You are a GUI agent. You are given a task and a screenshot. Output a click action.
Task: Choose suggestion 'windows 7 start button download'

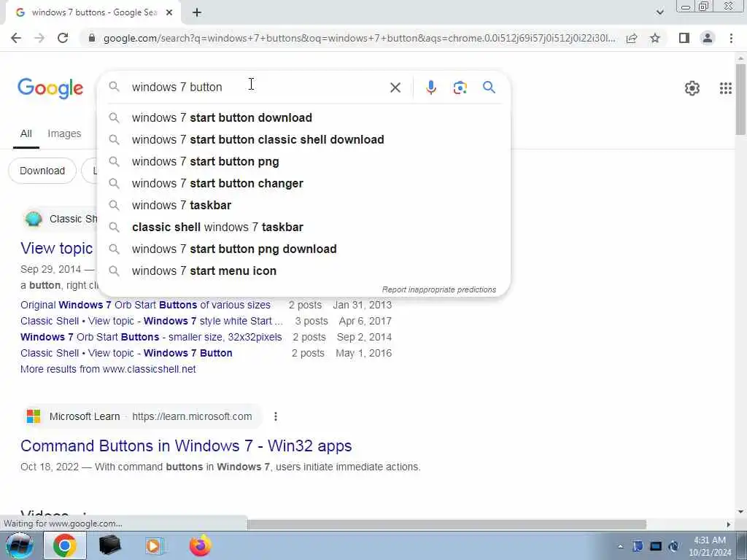pos(304,117)
